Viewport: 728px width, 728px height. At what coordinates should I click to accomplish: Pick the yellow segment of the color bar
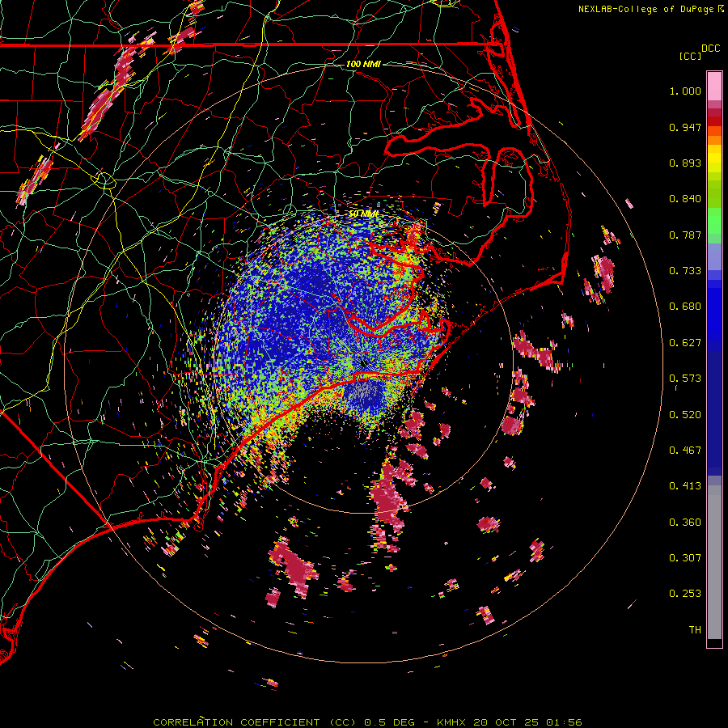tap(714, 159)
